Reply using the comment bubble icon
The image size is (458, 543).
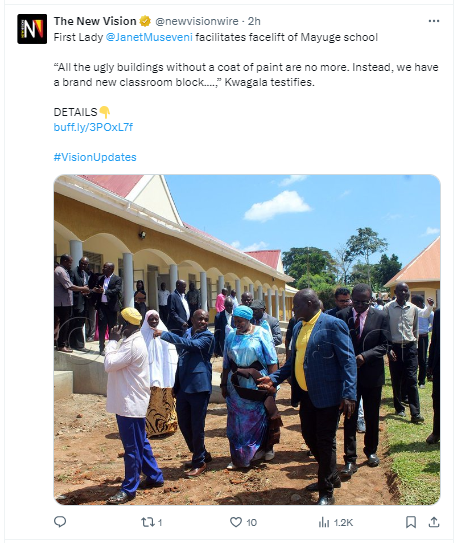60,522
